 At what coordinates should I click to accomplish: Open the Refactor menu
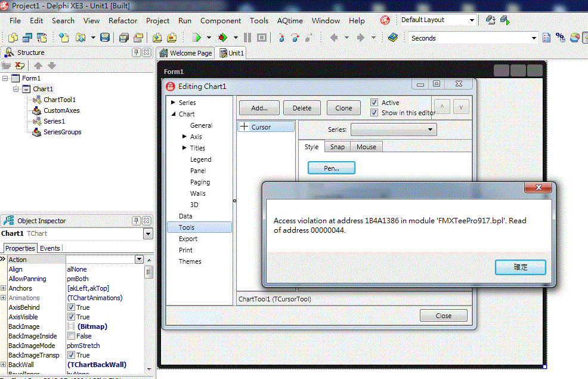123,21
